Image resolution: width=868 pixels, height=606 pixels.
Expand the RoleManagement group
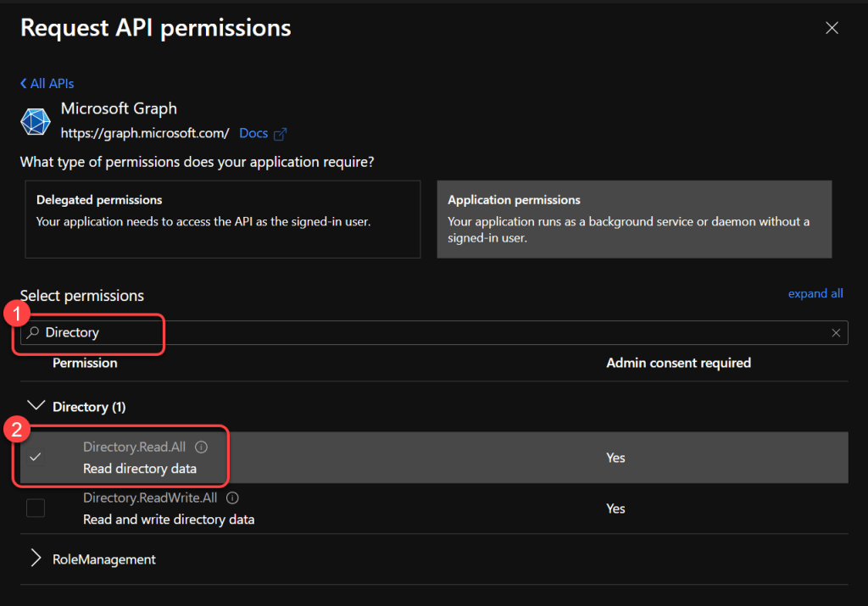pos(36,559)
